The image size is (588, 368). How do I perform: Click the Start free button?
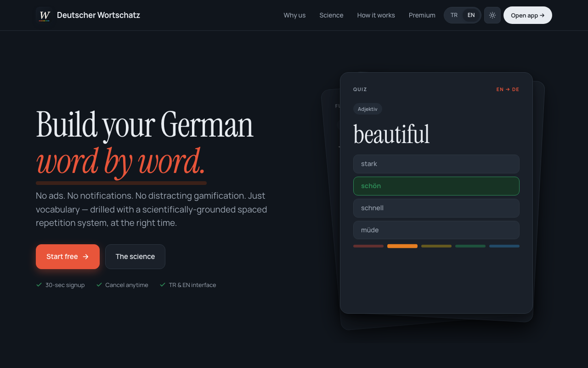tap(68, 257)
